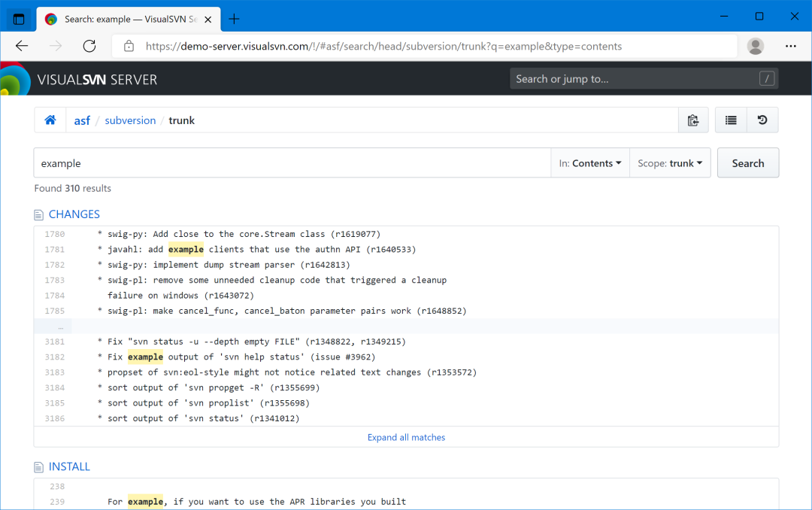Click line 3183 propset eol-style text
Viewport: 812px width, 510px height.
pos(287,372)
